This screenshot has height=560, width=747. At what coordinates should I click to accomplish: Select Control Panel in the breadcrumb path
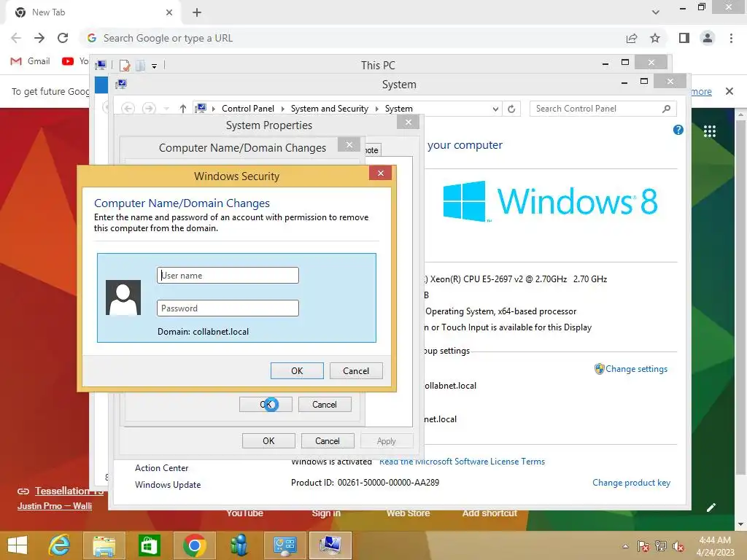(248, 109)
